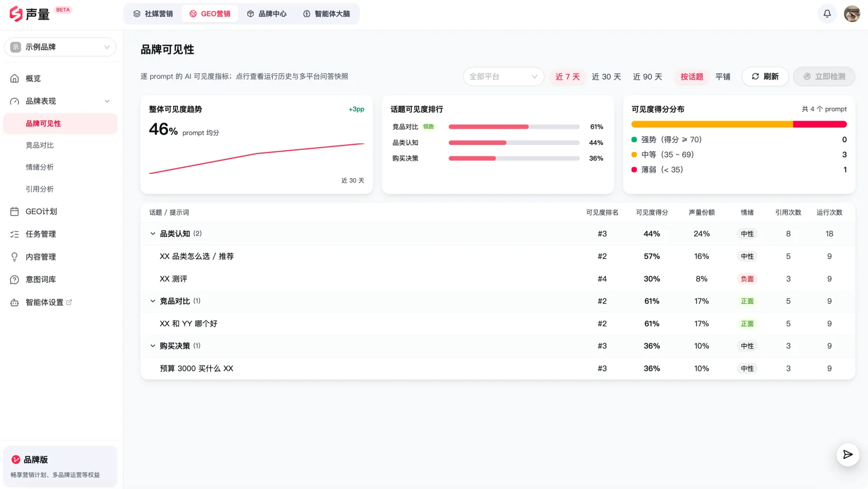Click the 品牌表现 gauge icon
868x489 pixels.
[x=15, y=101]
